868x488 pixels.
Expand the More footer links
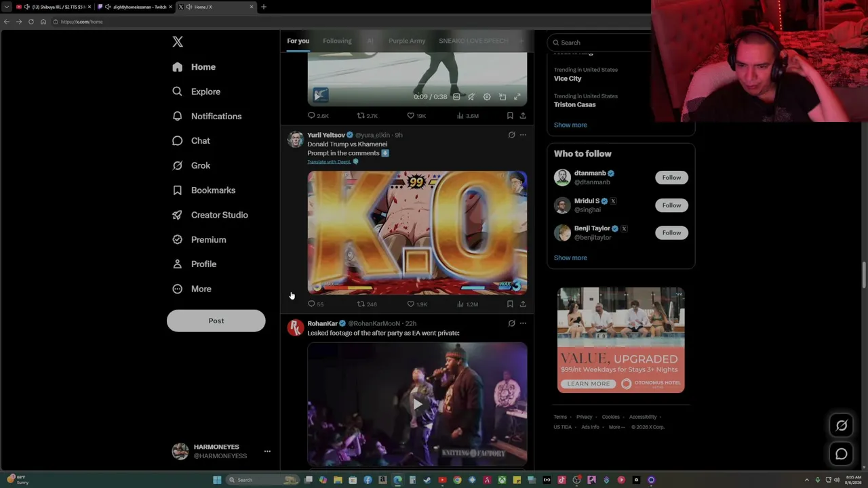pyautogui.click(x=617, y=427)
